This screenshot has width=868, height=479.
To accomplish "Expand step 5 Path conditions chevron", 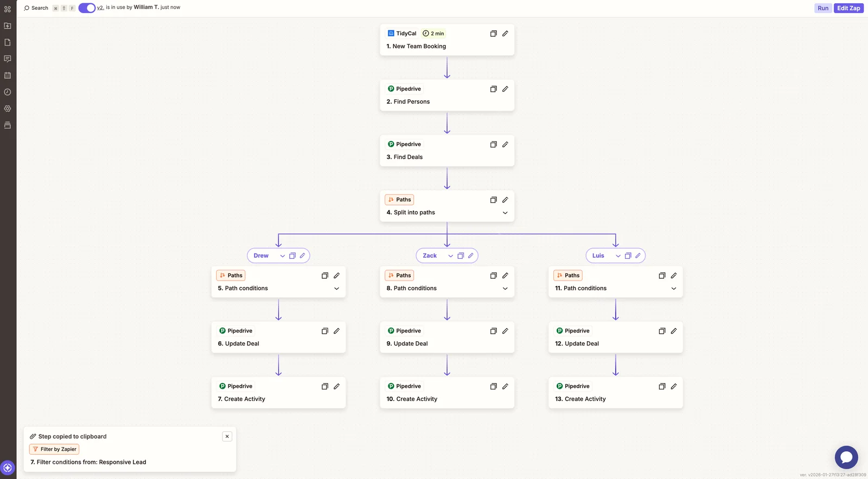I will (336, 289).
